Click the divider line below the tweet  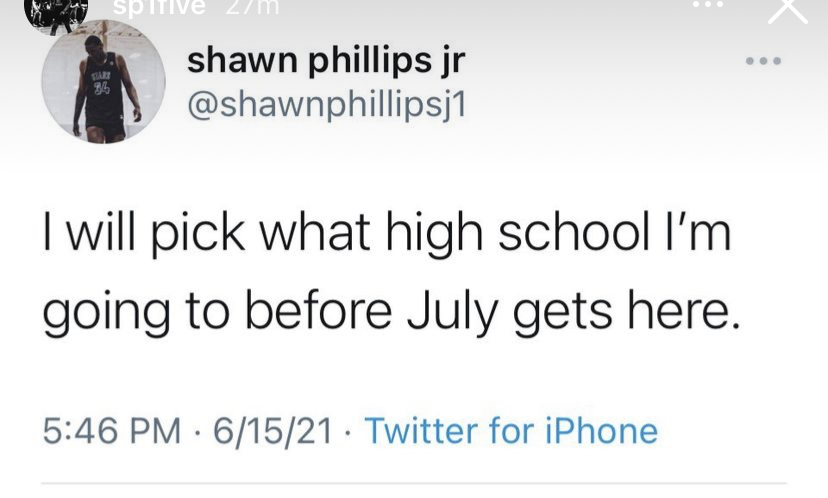tap(414, 484)
